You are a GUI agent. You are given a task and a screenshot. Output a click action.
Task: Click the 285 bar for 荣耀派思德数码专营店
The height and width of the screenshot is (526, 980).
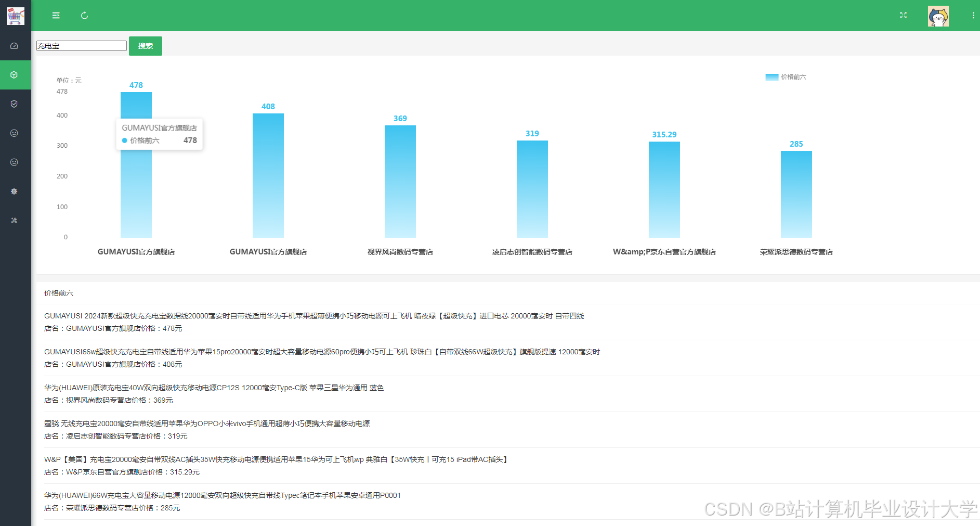[x=796, y=195]
